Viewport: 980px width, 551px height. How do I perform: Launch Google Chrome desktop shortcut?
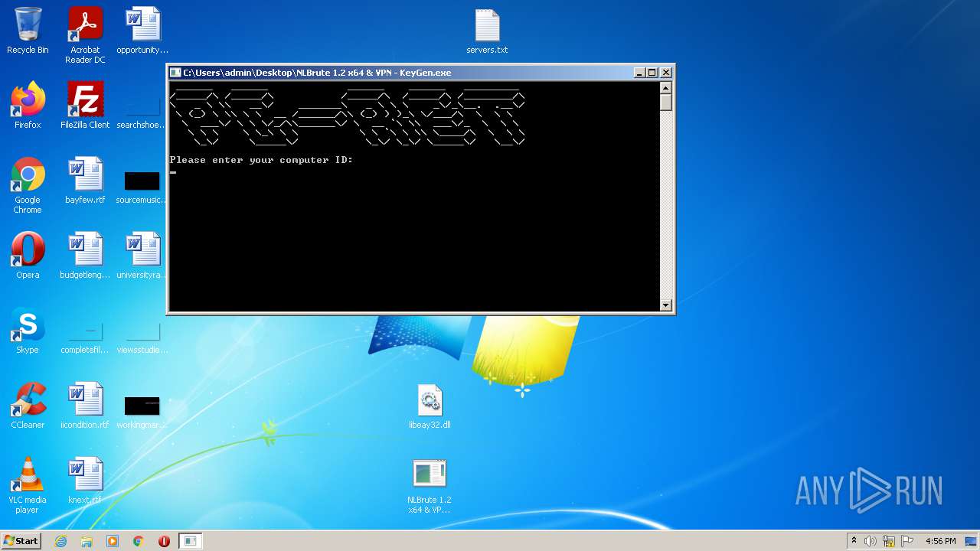28,185
